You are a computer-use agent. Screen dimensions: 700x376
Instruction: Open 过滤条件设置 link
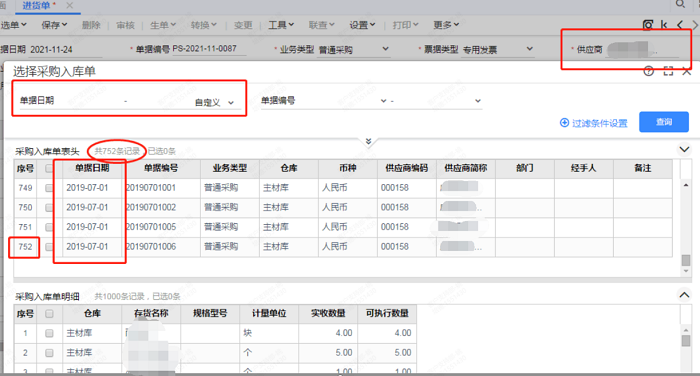(600, 123)
